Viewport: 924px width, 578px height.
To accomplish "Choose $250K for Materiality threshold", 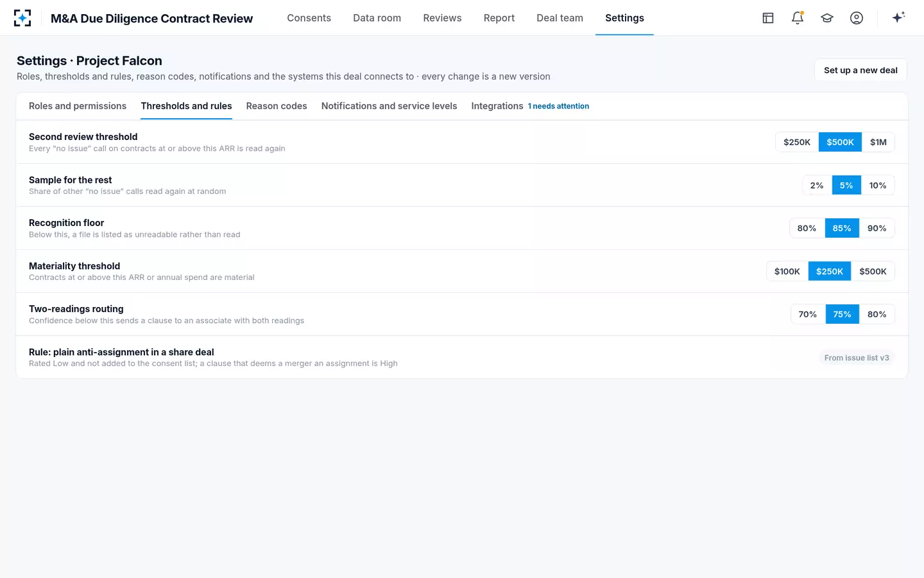I will [830, 271].
